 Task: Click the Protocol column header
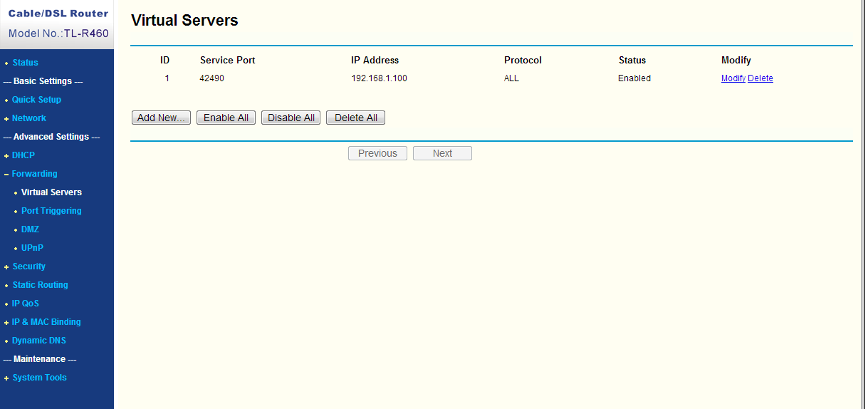(523, 60)
